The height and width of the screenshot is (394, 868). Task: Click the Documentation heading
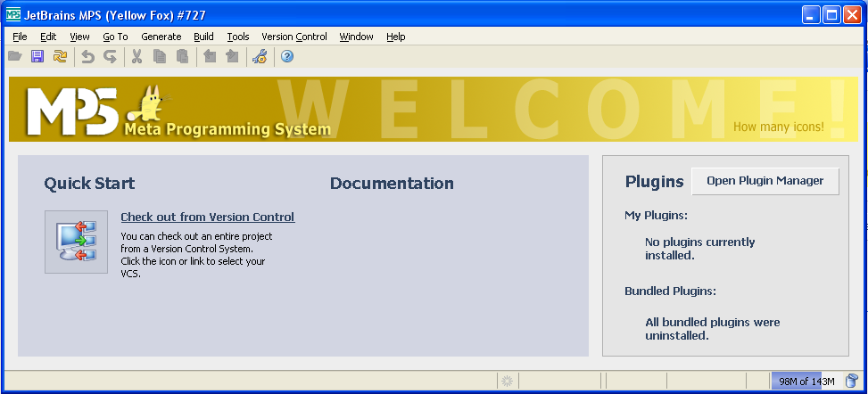(392, 183)
